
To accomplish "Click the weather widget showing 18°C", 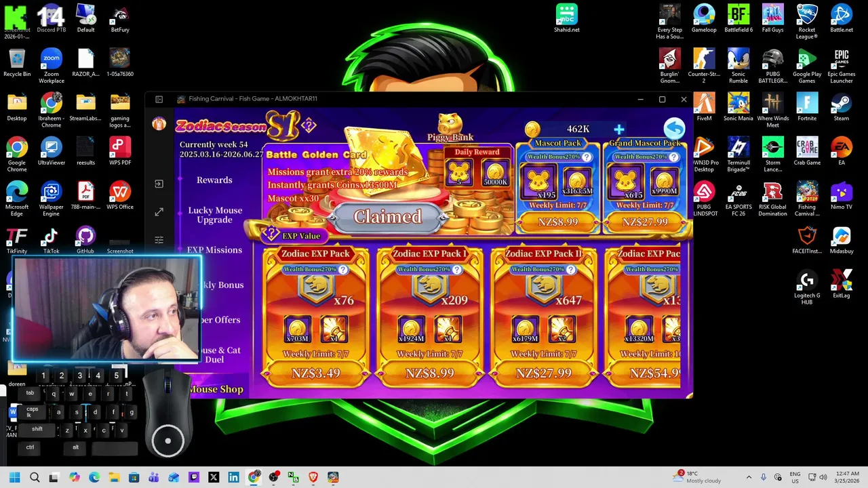I will tap(697, 477).
